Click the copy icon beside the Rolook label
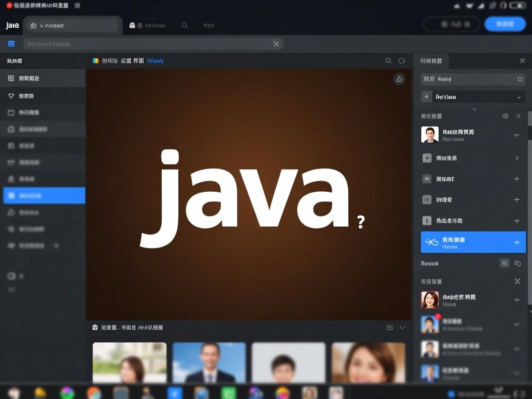This screenshot has width=532, height=399. point(518,263)
